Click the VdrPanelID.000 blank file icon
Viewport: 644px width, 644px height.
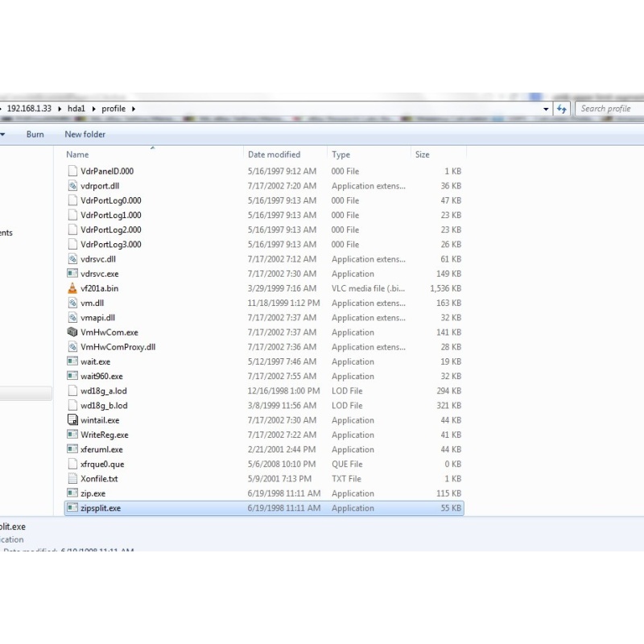click(x=72, y=171)
